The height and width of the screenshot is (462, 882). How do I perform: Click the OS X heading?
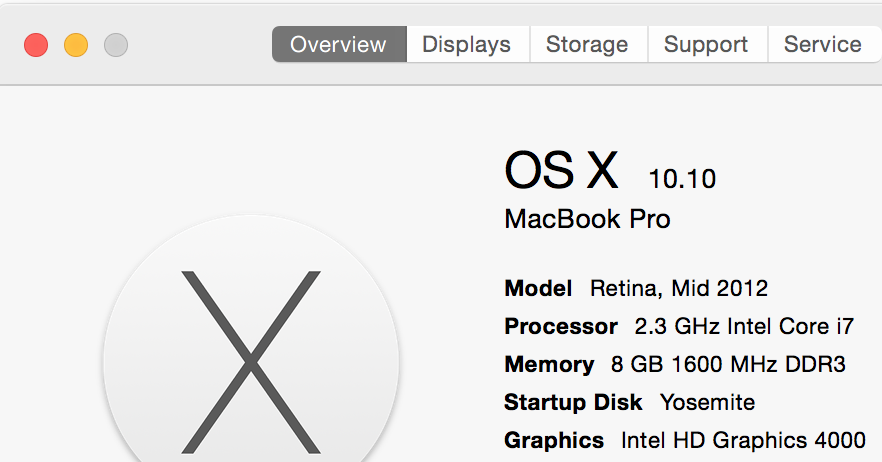click(562, 171)
